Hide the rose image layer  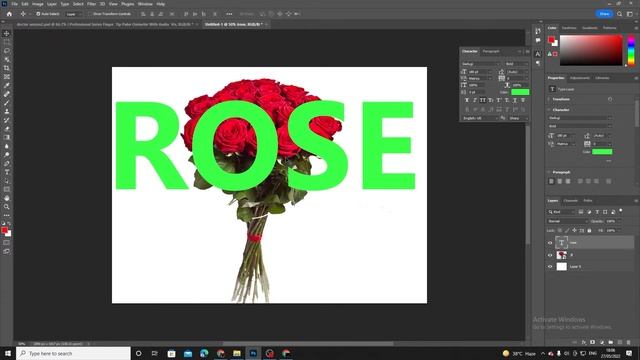point(550,255)
